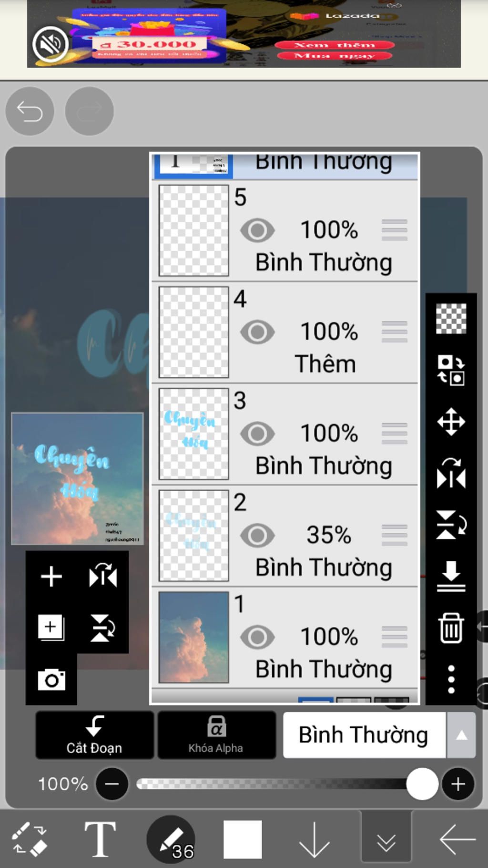Collapse panel with double chevron down
This screenshot has height=868, width=488.
point(386,840)
